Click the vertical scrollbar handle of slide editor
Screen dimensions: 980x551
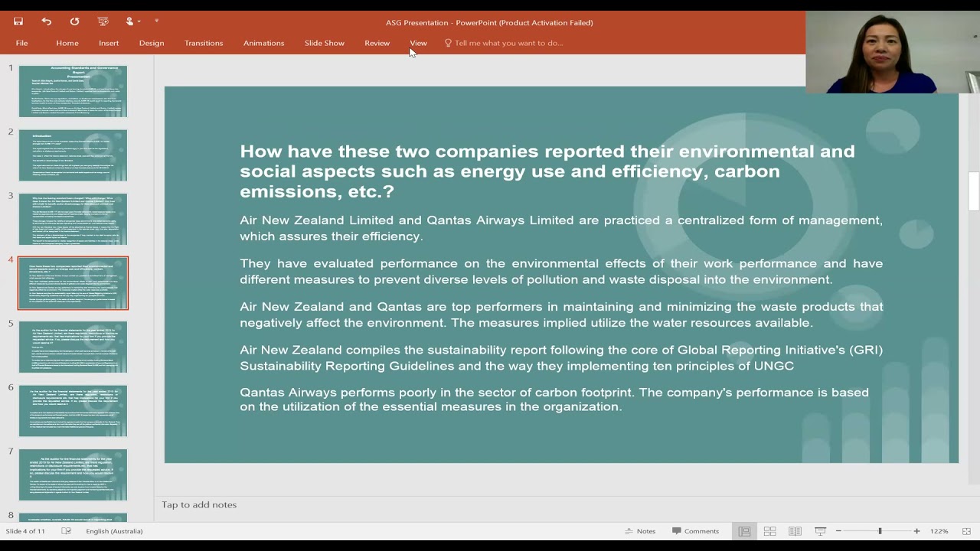[974, 191]
